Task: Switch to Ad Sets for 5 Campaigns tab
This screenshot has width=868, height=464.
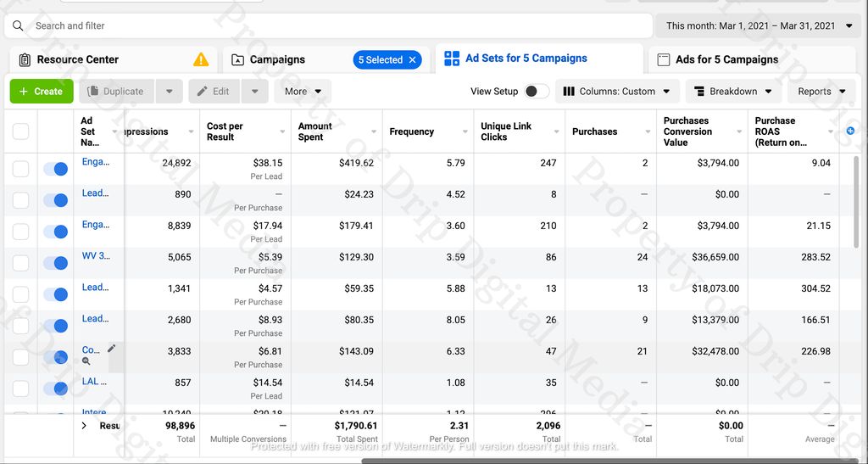Action: coord(539,59)
